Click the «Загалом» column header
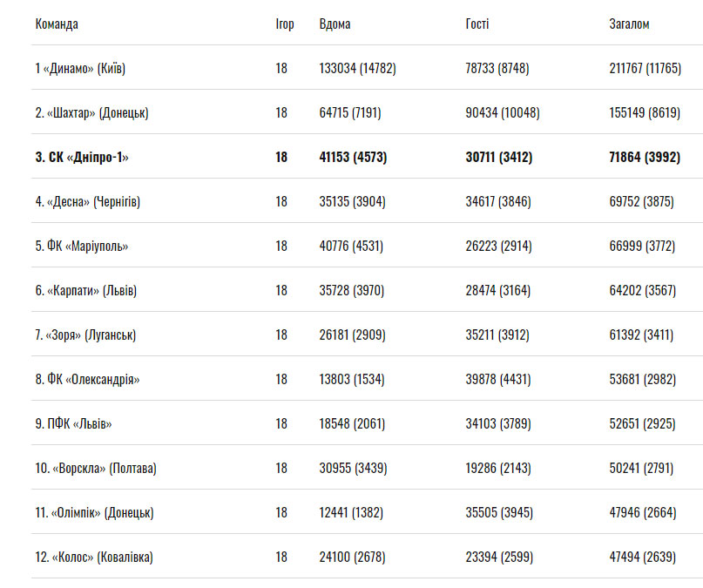703x588 pixels. tap(629, 24)
